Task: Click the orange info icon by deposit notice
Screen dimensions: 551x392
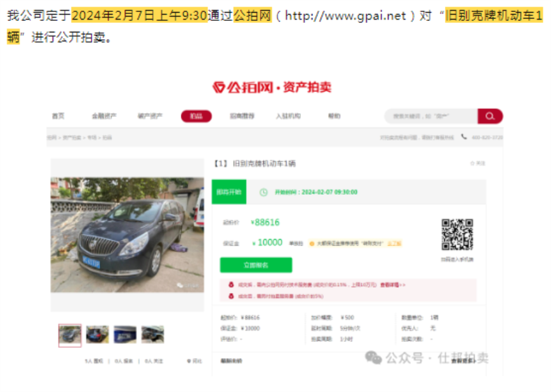Action: point(312,244)
